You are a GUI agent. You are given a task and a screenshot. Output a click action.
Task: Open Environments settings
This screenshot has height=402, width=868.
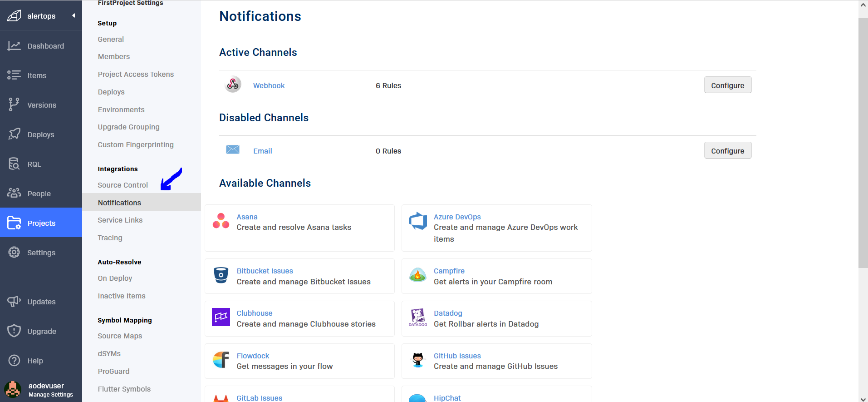(121, 109)
